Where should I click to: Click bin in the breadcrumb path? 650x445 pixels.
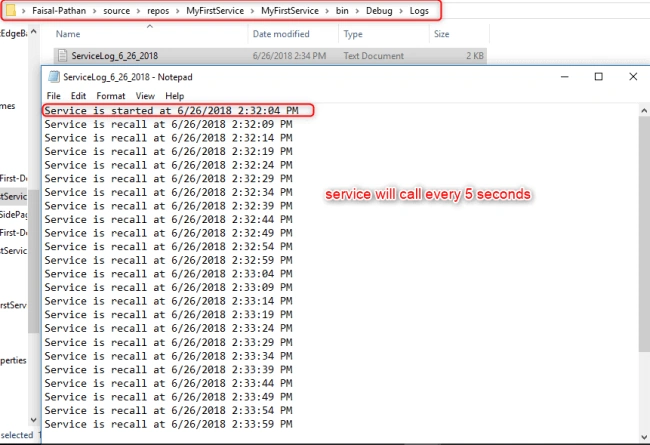coord(342,11)
